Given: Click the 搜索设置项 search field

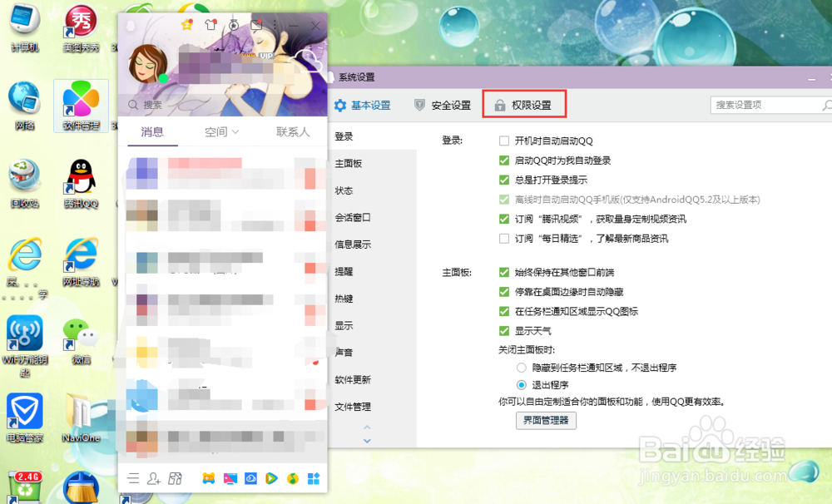Looking at the screenshot, I should pos(770,105).
